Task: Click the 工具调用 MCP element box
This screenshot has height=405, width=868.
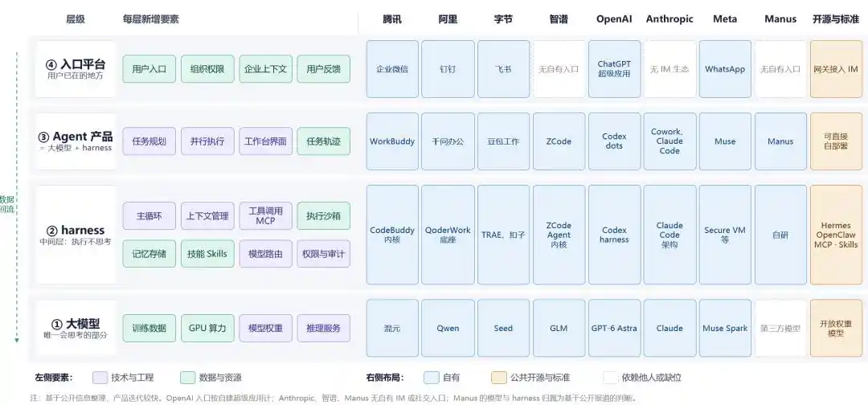Action: pos(266,216)
